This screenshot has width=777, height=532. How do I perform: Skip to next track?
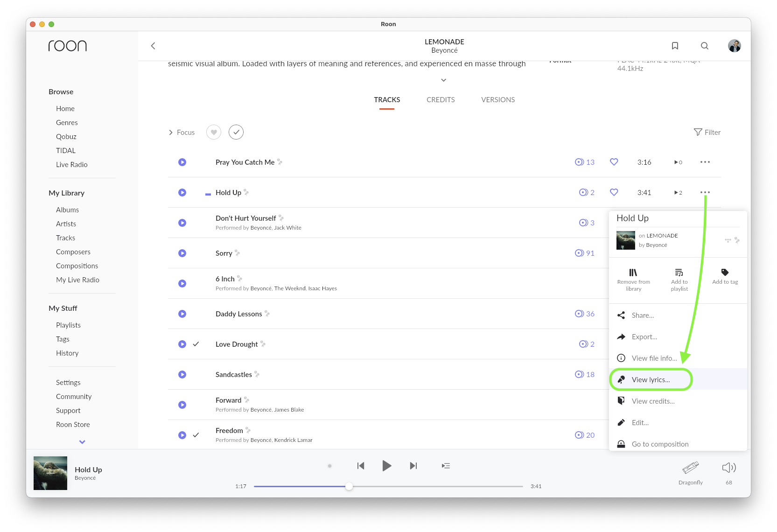coord(413,466)
